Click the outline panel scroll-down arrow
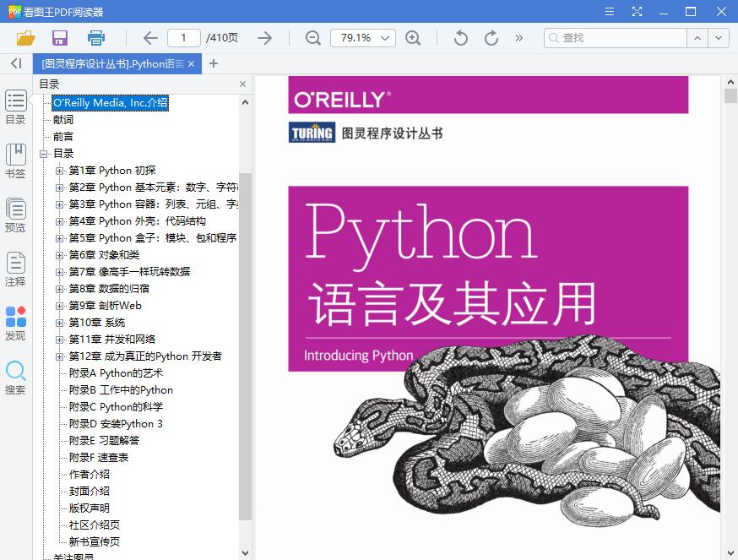Screen dimensions: 738x560 coord(245,553)
